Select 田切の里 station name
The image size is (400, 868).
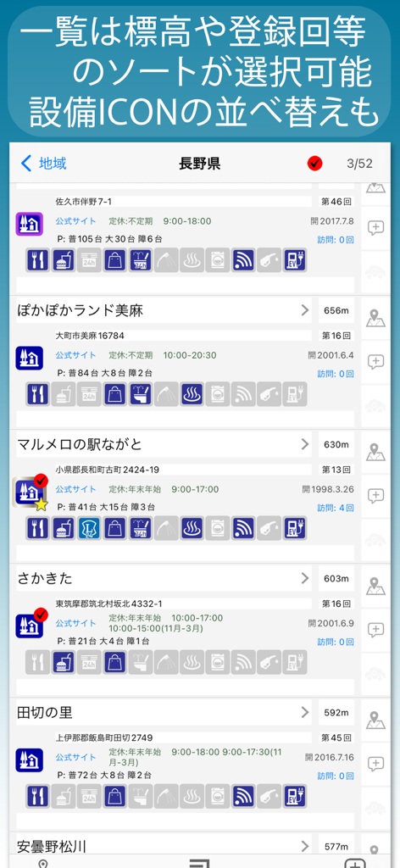[x=45, y=712]
